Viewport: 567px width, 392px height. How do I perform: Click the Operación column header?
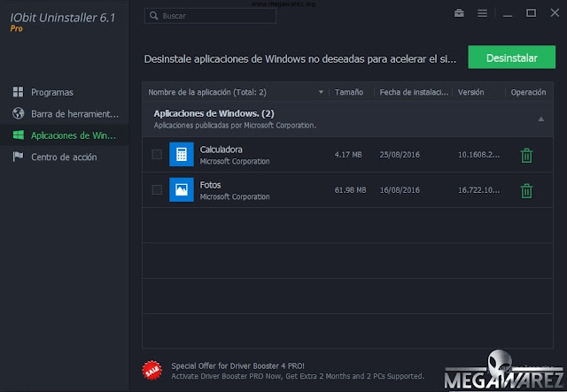528,92
